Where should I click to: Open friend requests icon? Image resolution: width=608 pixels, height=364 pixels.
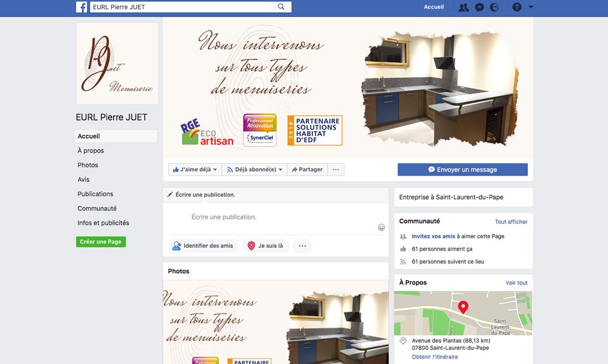(x=464, y=7)
